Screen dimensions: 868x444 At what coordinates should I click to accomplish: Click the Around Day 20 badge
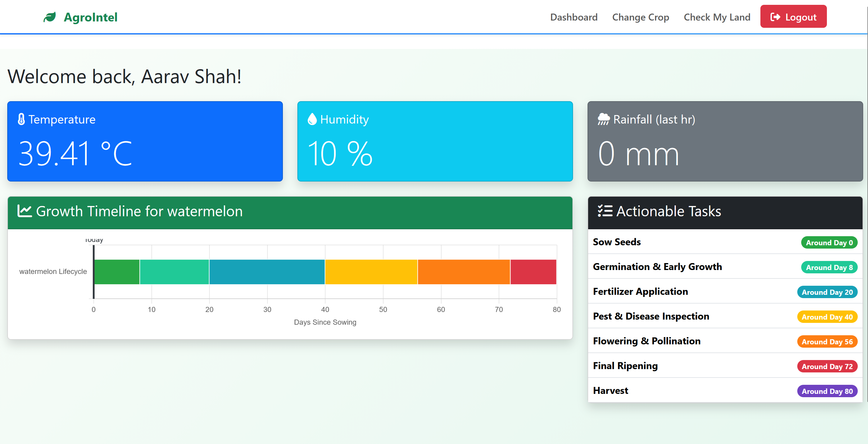[x=827, y=292]
